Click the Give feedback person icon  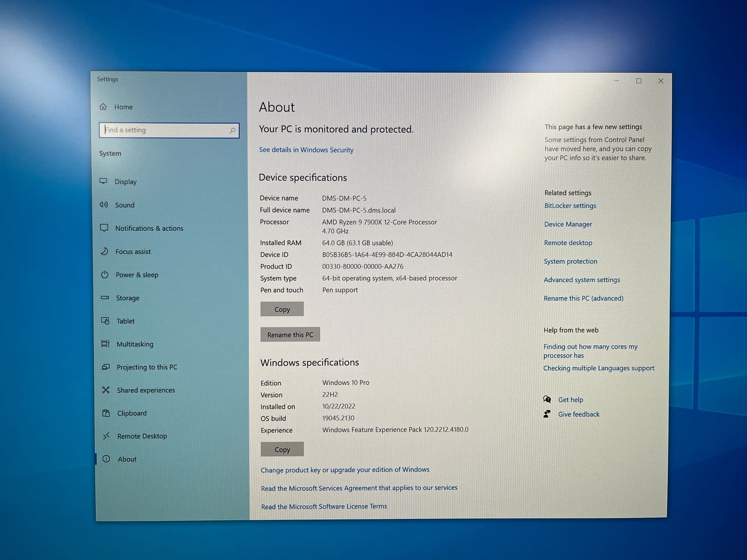[547, 414]
